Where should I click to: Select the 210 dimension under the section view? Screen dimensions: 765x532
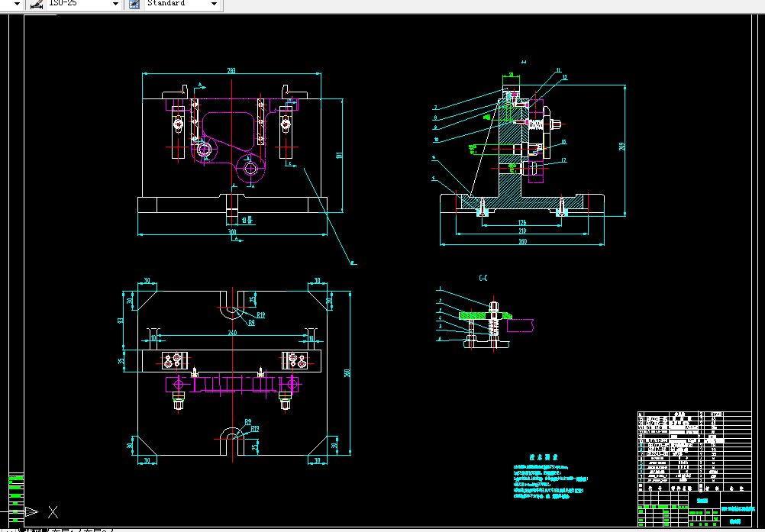[522, 231]
